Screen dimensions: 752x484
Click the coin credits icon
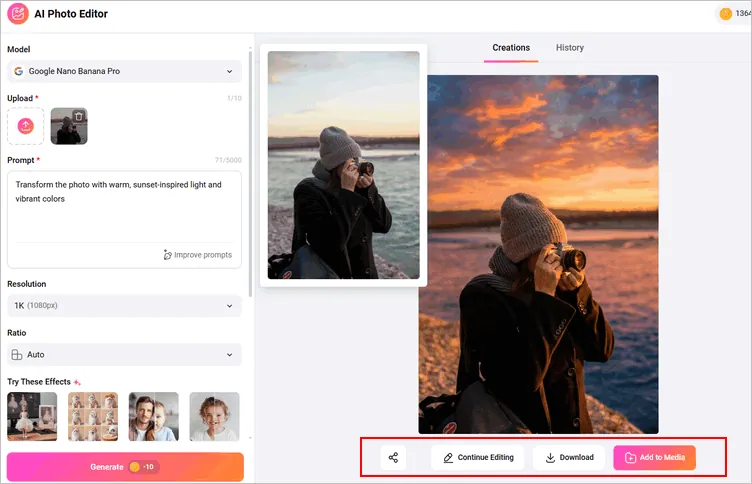tap(726, 13)
